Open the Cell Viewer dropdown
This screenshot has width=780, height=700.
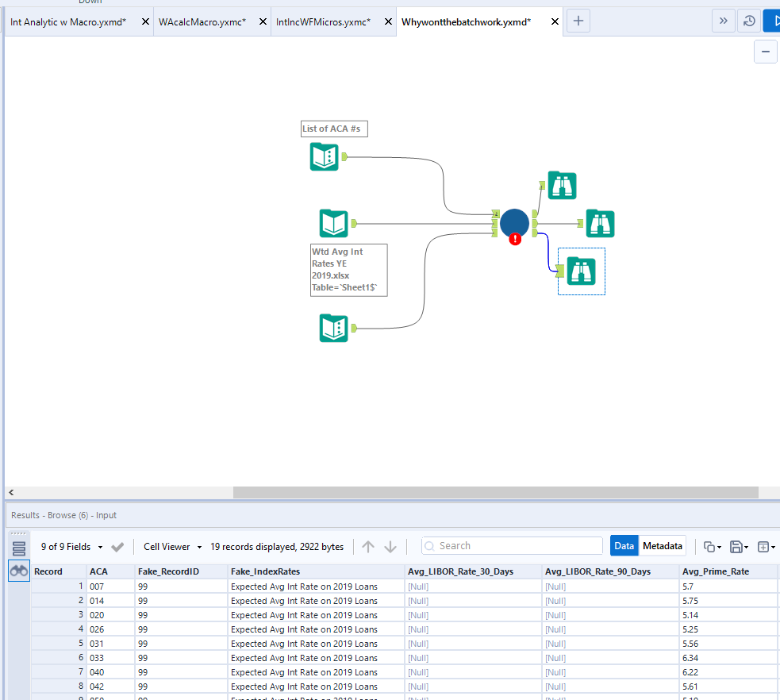(x=172, y=547)
